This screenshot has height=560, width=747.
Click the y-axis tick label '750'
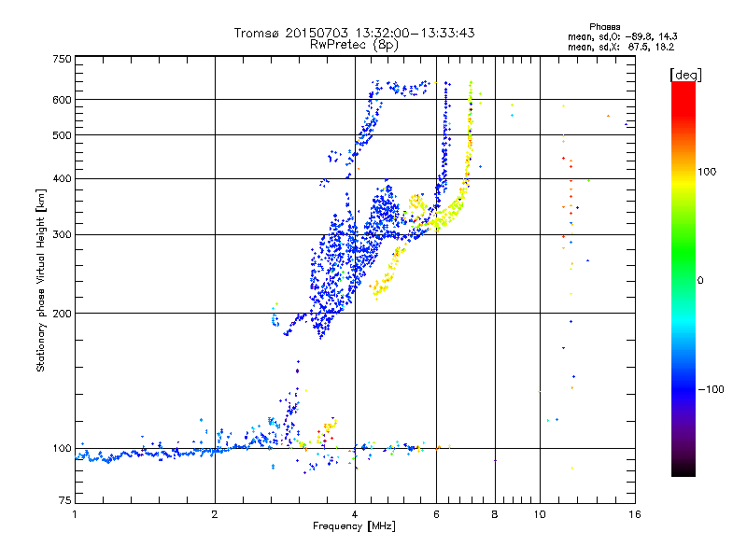[62, 59]
